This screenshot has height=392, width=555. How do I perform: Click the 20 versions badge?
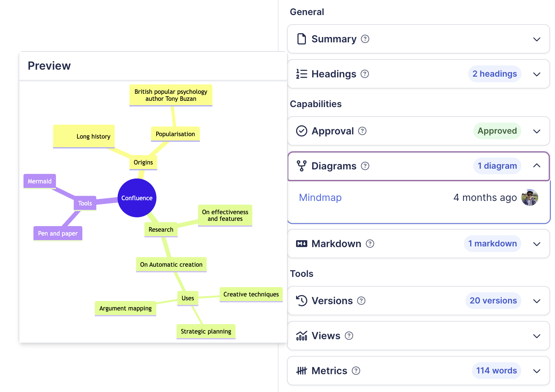click(493, 301)
